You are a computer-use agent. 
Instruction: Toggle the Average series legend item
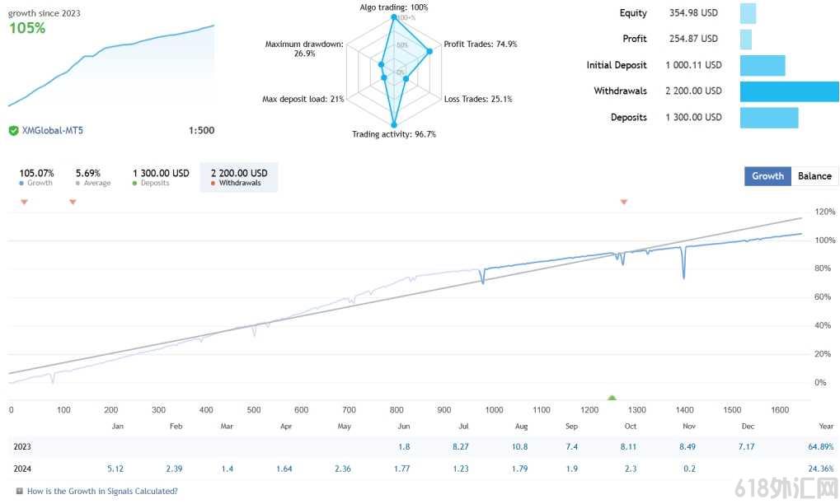pos(92,177)
